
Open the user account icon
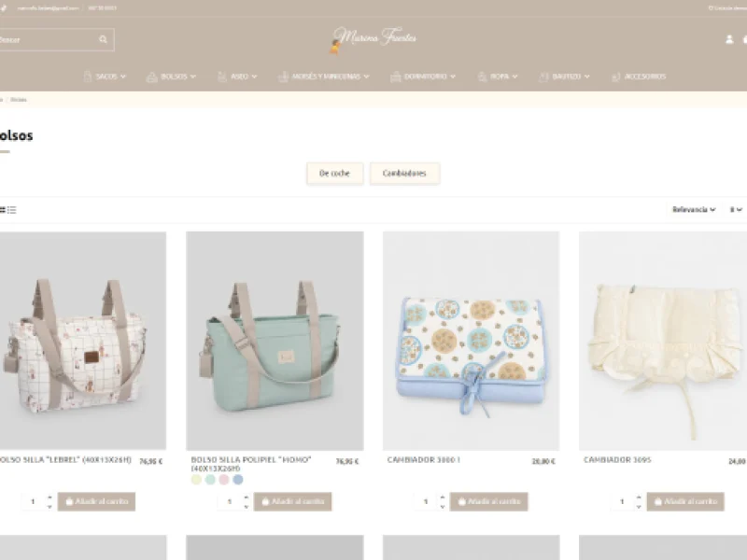click(729, 39)
